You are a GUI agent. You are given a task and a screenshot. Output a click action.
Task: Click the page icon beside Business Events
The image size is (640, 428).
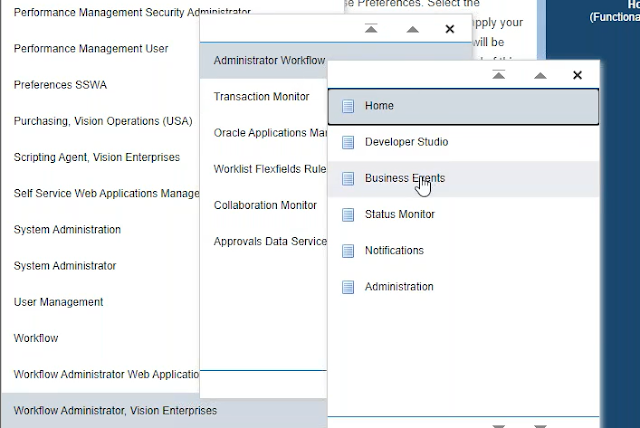[x=348, y=179]
